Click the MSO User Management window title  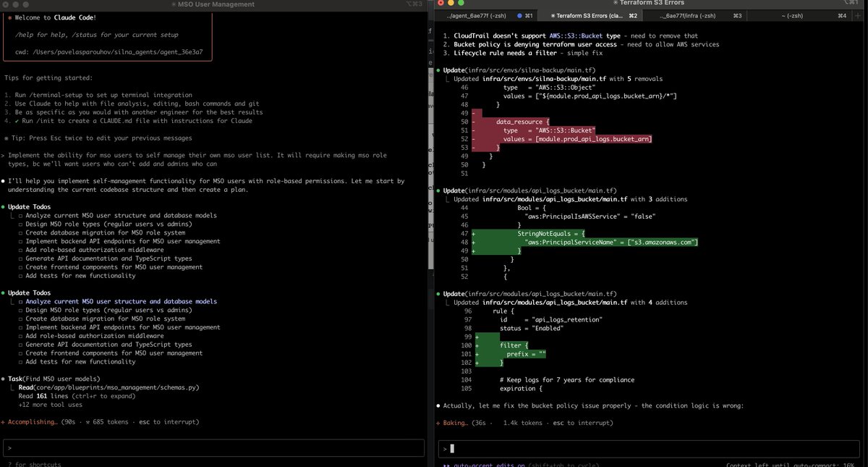point(213,4)
